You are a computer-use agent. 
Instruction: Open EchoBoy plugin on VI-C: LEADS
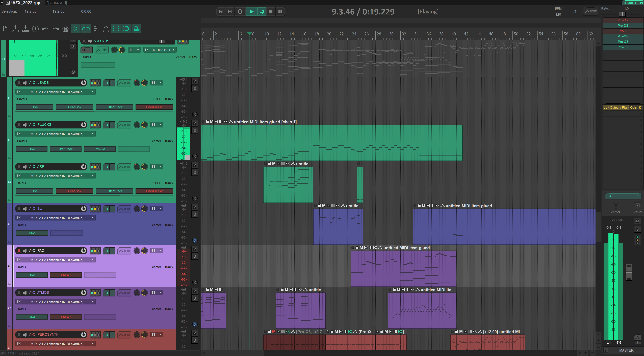click(x=74, y=107)
